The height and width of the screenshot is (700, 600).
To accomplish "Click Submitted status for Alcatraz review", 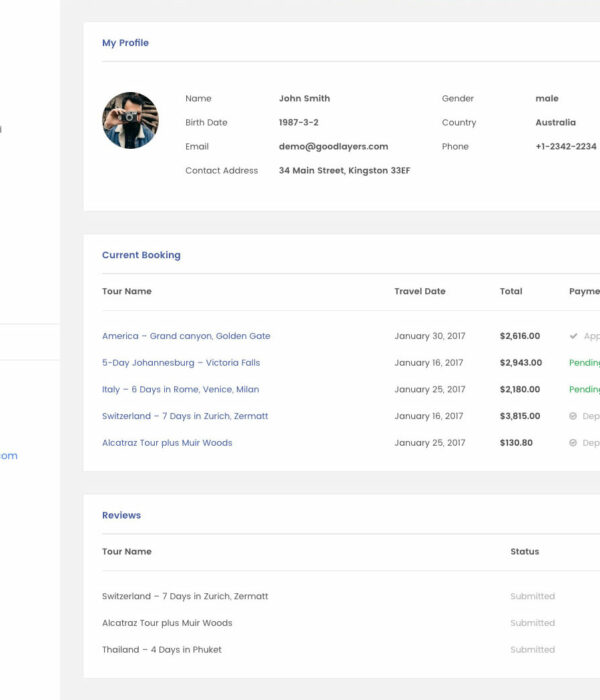I will pos(532,623).
